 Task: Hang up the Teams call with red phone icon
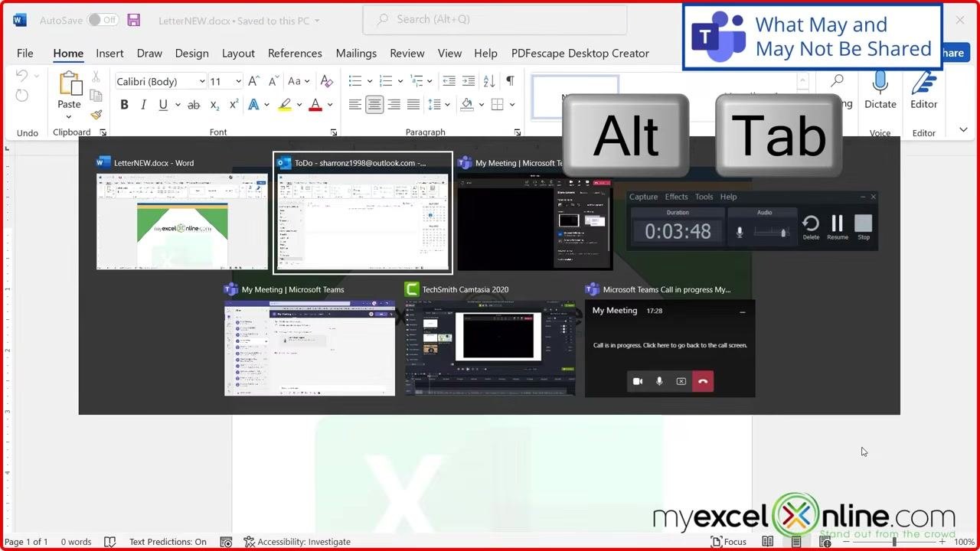tap(703, 381)
